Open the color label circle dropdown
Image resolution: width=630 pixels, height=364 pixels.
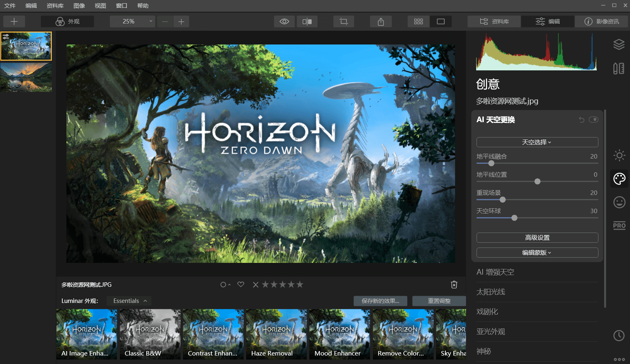(225, 285)
